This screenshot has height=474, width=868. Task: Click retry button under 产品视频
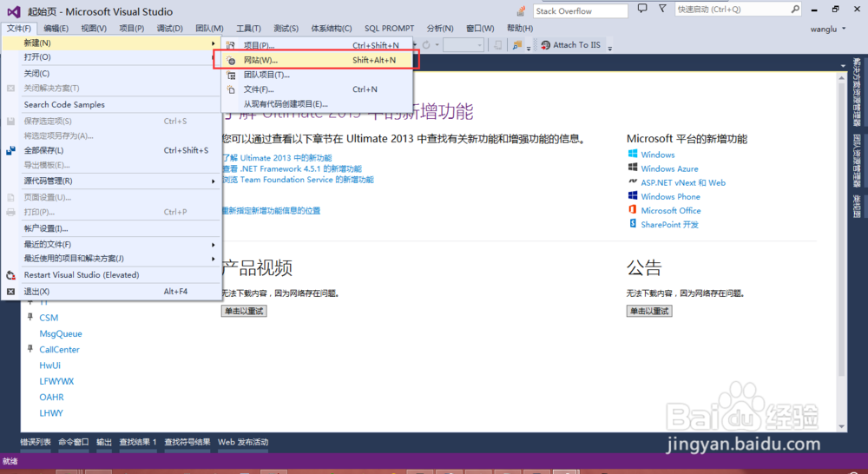click(x=244, y=311)
